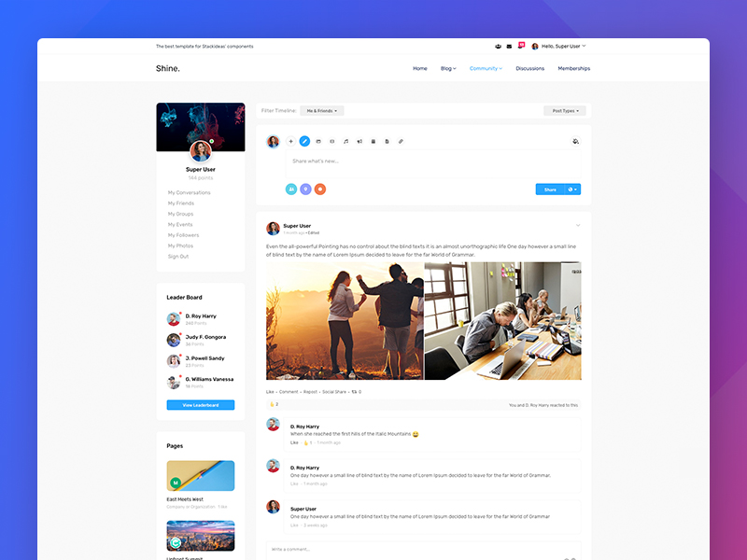Click the View Leaderboard button
Viewport: 747px width, 560px height.
pos(201,405)
